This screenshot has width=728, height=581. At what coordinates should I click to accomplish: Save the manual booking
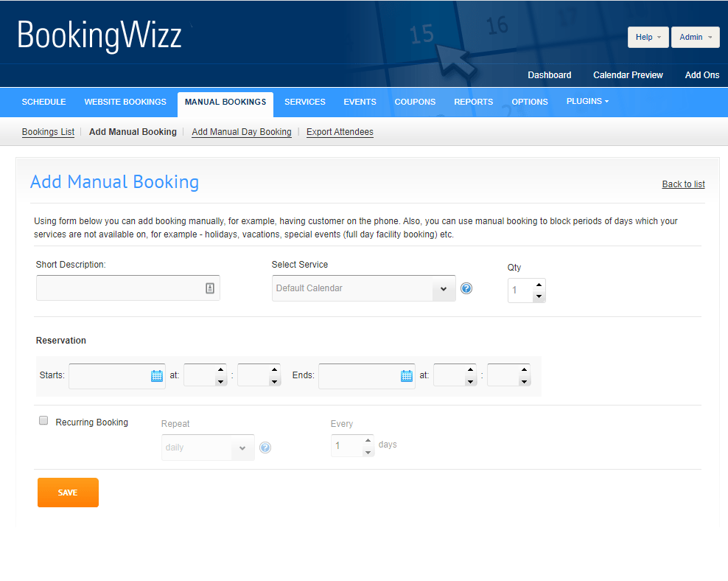[x=69, y=493]
